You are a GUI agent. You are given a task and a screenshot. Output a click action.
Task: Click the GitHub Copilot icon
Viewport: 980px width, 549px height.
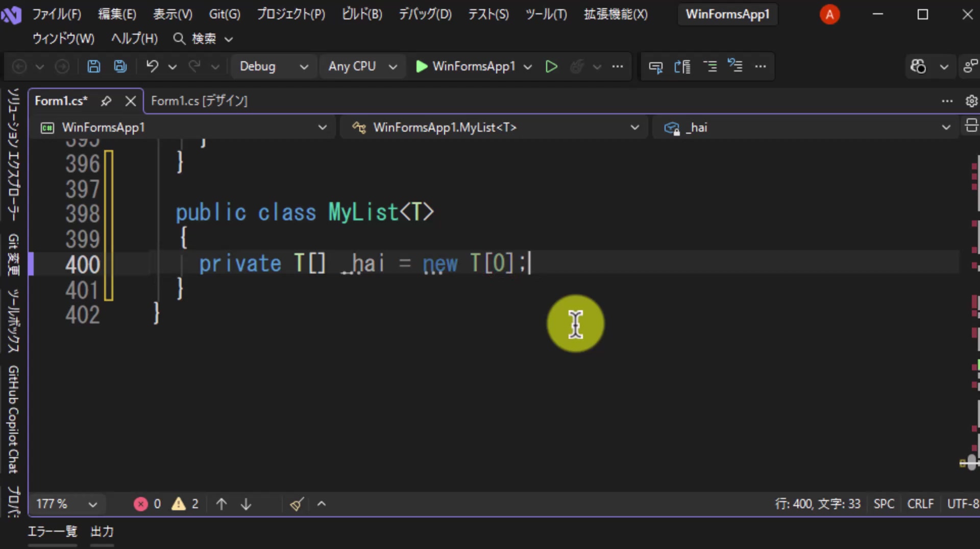tap(918, 66)
